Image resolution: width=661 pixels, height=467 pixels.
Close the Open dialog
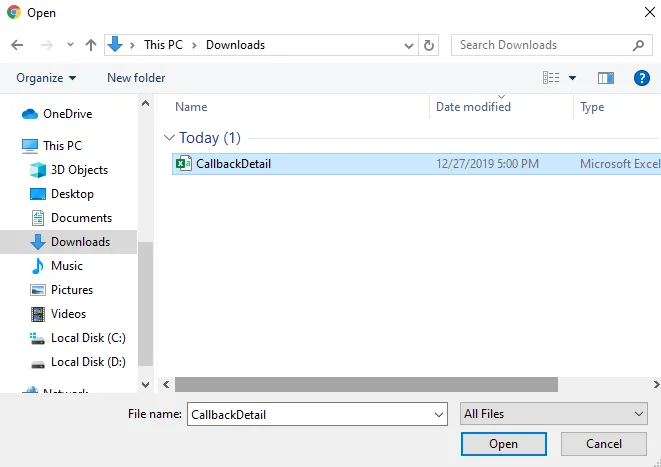(x=650, y=12)
